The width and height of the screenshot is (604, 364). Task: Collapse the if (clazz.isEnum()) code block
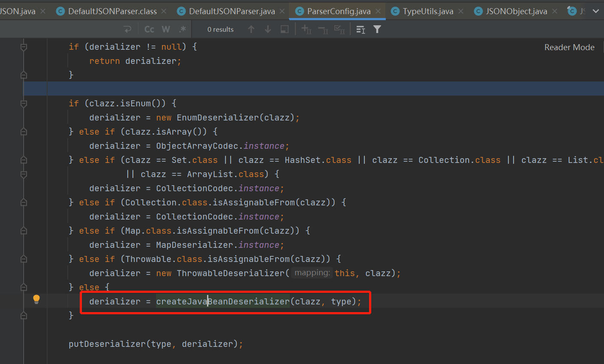pos(24,103)
